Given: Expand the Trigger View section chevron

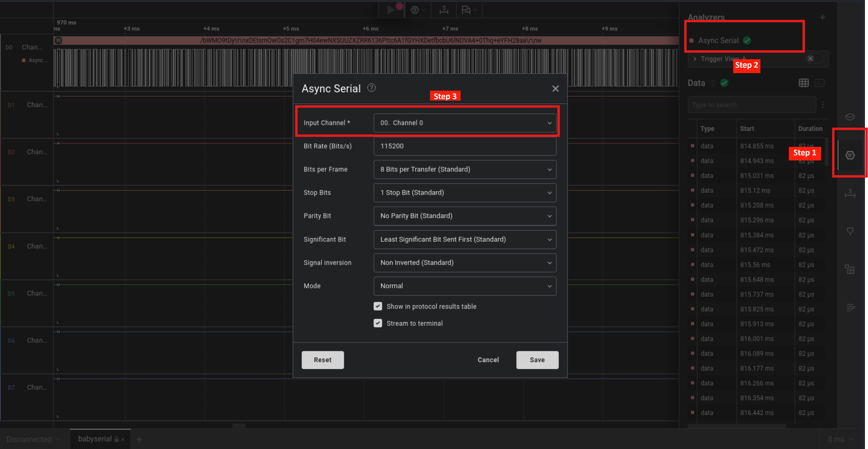Looking at the screenshot, I should [695, 59].
